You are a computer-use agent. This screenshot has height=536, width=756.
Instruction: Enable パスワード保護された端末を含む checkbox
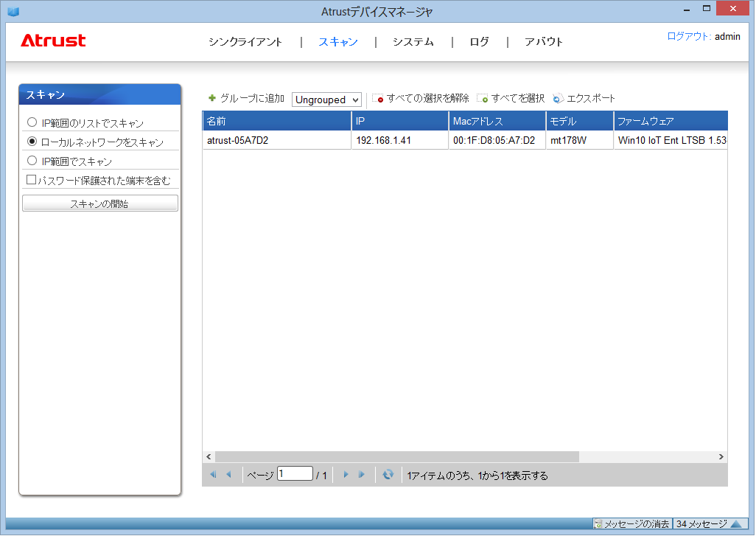pyautogui.click(x=32, y=179)
